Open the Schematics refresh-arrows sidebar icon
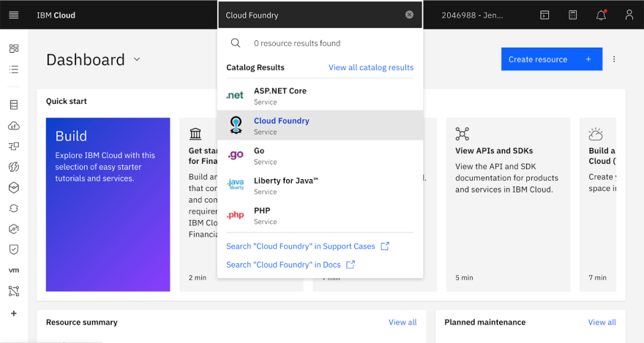This screenshot has width=644, height=343. click(x=14, y=208)
